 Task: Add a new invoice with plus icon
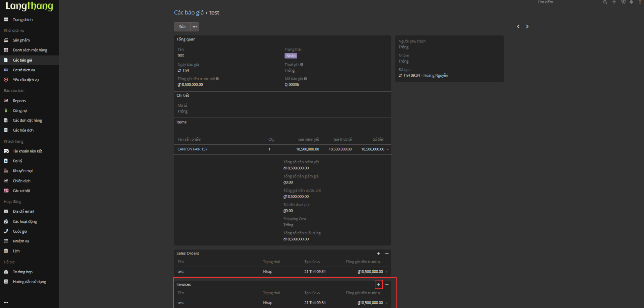click(x=378, y=284)
